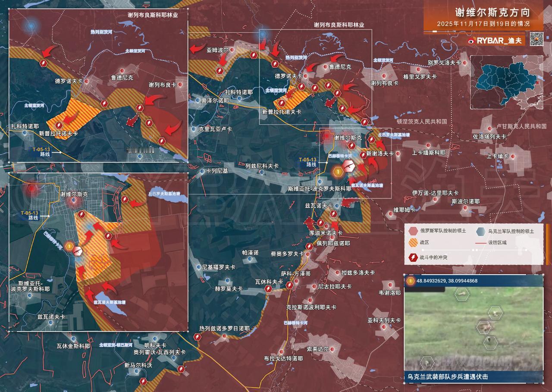Click the Weibo logo next to RYBAR_渔夫
The height and width of the screenshot is (392, 552).
tap(471, 41)
